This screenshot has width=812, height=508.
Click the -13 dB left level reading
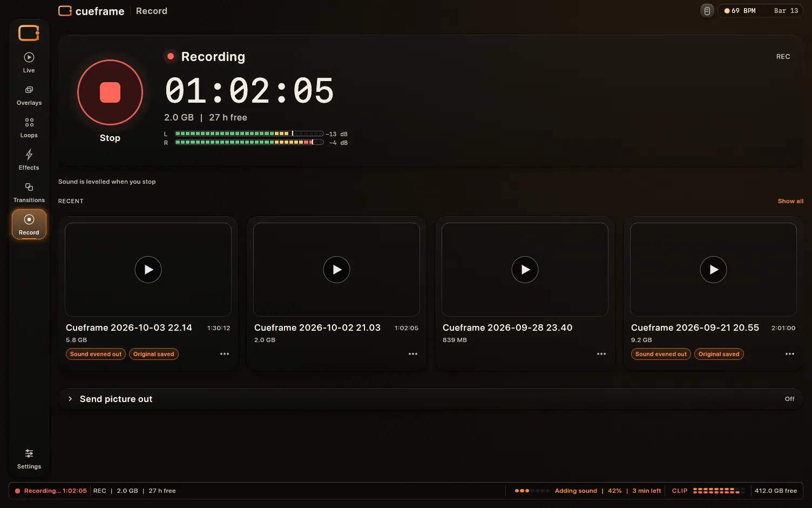(337, 134)
